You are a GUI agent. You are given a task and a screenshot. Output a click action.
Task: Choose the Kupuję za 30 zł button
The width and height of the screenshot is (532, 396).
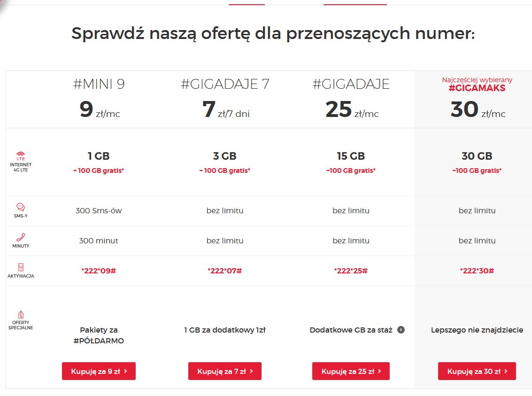(477, 371)
